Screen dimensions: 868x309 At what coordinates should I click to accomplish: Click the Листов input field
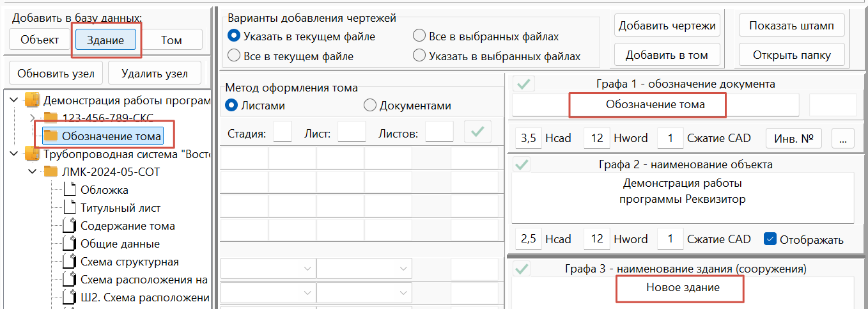point(439,132)
